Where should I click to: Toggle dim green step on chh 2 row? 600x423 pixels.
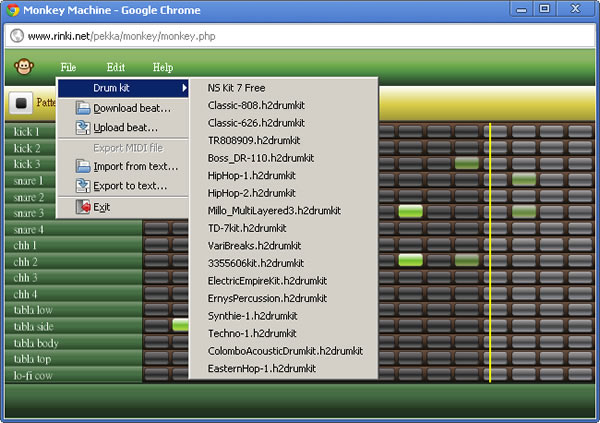coord(466,260)
